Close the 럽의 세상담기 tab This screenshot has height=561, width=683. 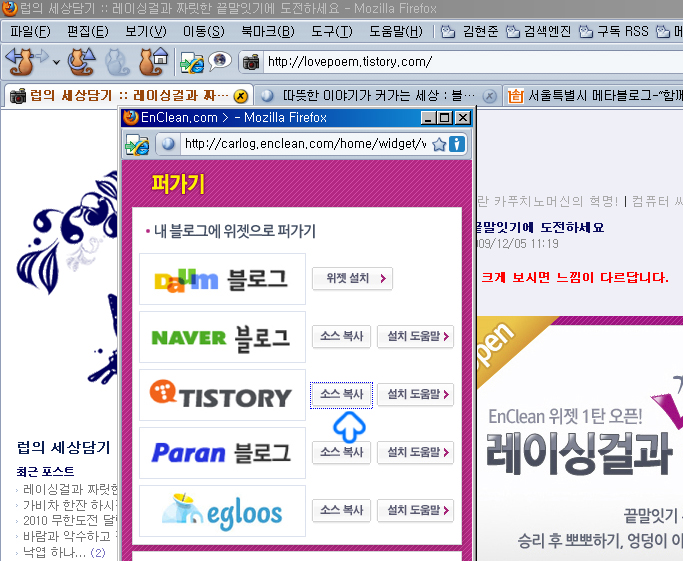point(240,96)
